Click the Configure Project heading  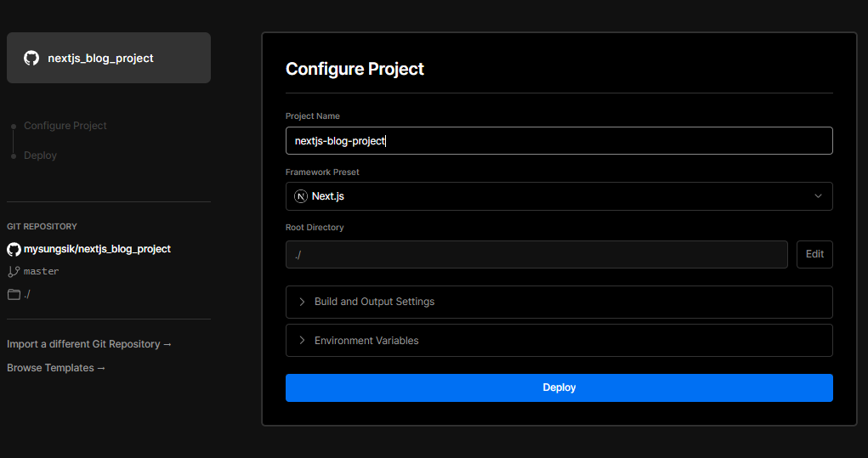pyautogui.click(x=355, y=69)
